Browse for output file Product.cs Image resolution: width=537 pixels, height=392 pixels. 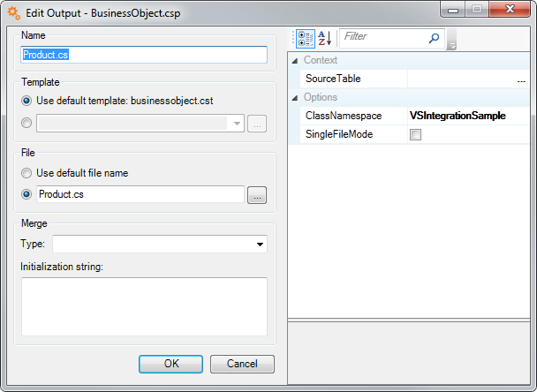(257, 195)
